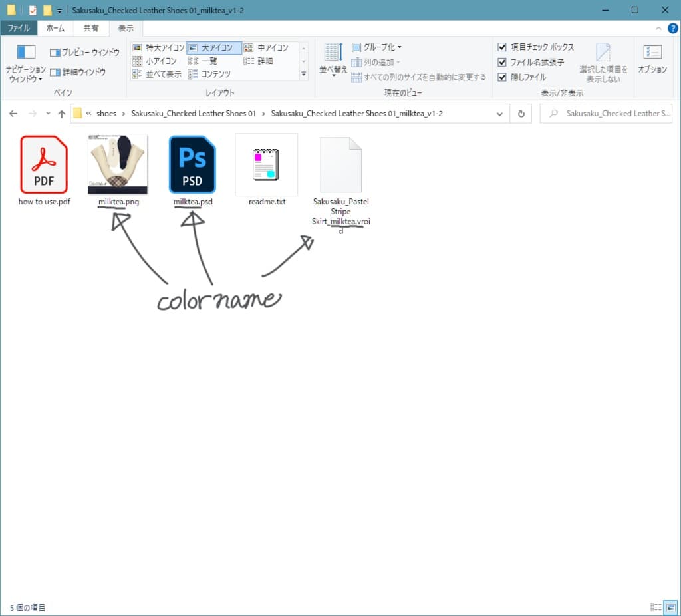
Task: Switch to the Home (ホーム) ribbon tab
Action: pyautogui.click(x=55, y=28)
